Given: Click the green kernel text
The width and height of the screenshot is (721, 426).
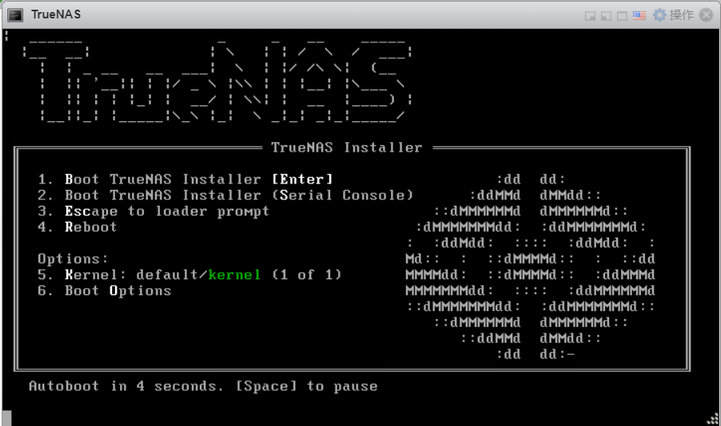Looking at the screenshot, I should [234, 275].
